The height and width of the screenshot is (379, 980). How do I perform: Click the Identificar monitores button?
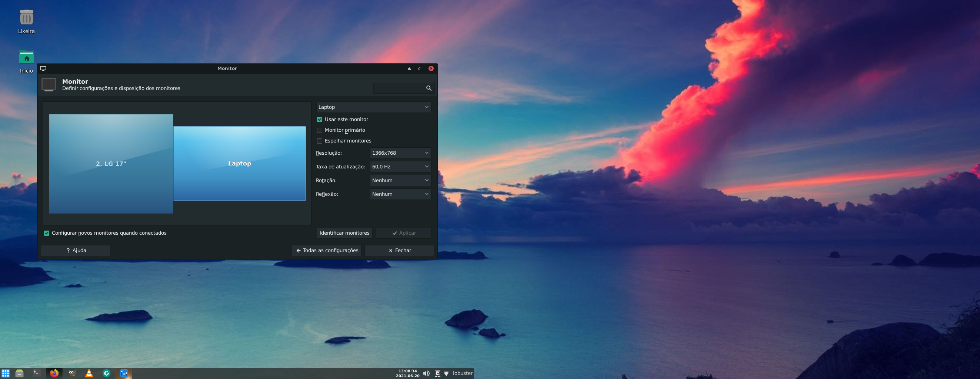[344, 233]
